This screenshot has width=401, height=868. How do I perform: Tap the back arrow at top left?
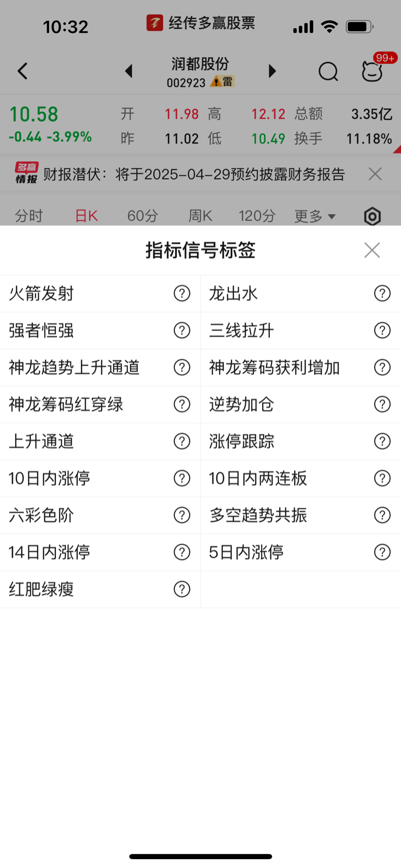pyautogui.click(x=22, y=71)
